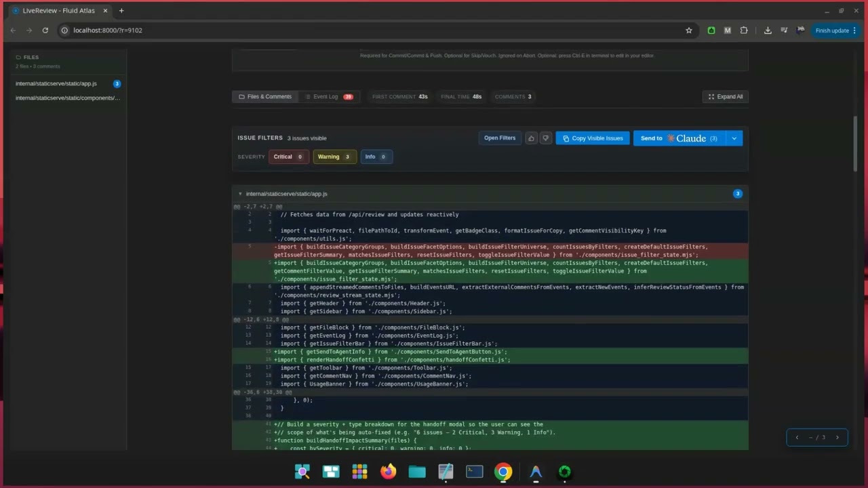Open the file manager from taskbar

(417, 472)
